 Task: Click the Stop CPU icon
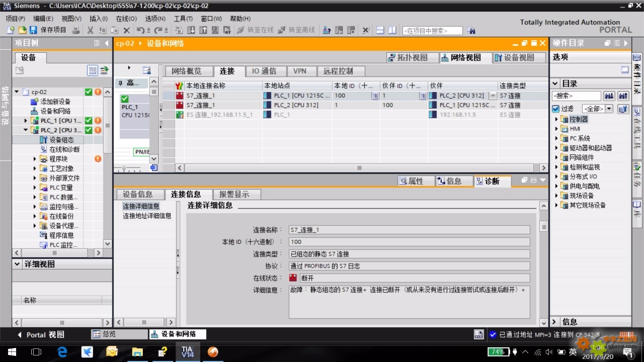tap(351, 30)
